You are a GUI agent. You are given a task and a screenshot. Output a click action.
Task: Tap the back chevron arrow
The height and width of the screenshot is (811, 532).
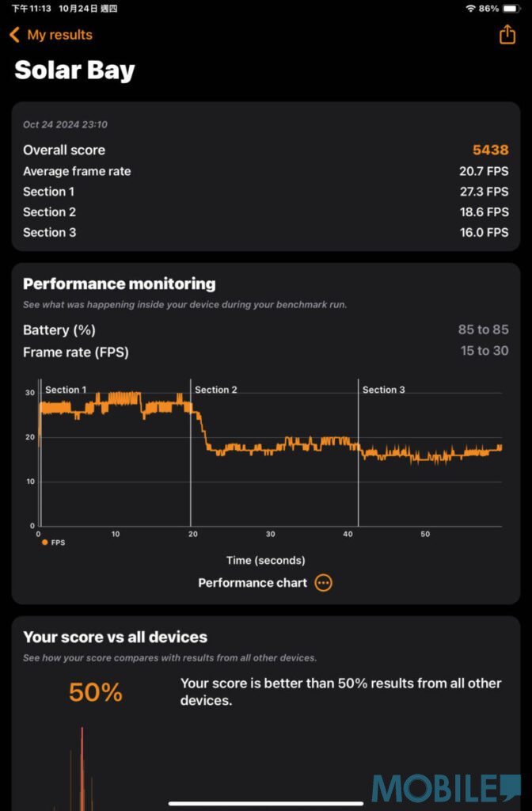tap(14, 36)
